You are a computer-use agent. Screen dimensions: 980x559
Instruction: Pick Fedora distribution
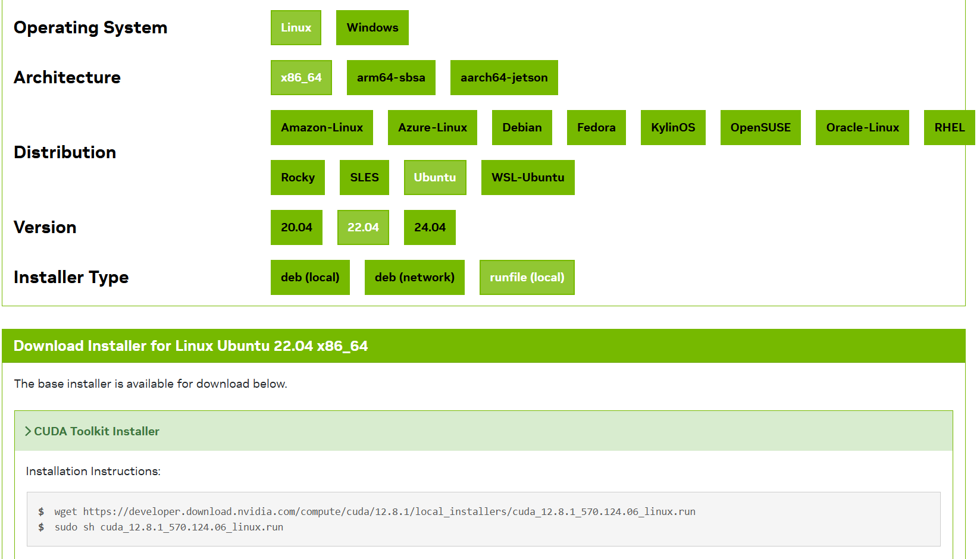[x=596, y=127]
